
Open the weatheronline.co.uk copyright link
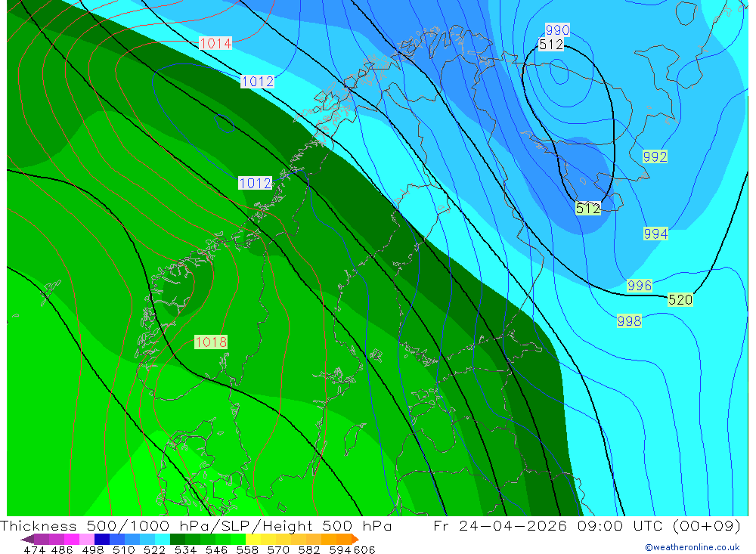point(692,547)
